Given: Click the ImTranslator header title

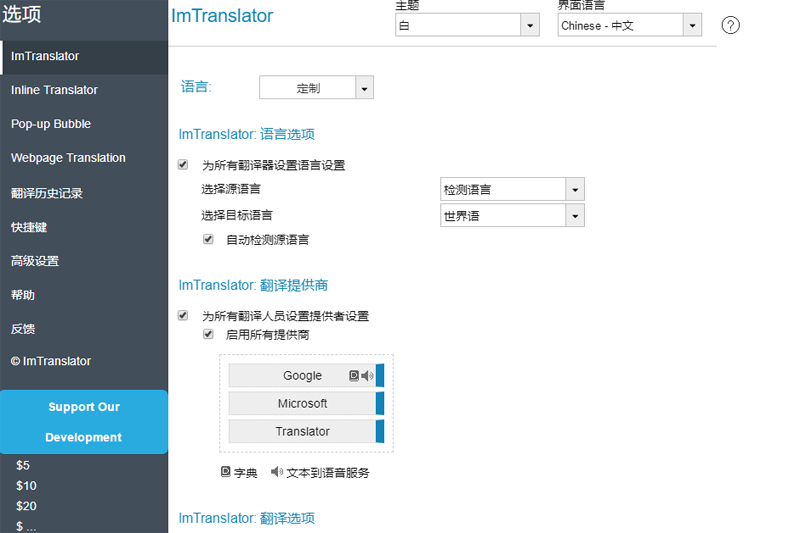Looking at the screenshot, I should pyautogui.click(x=222, y=16).
